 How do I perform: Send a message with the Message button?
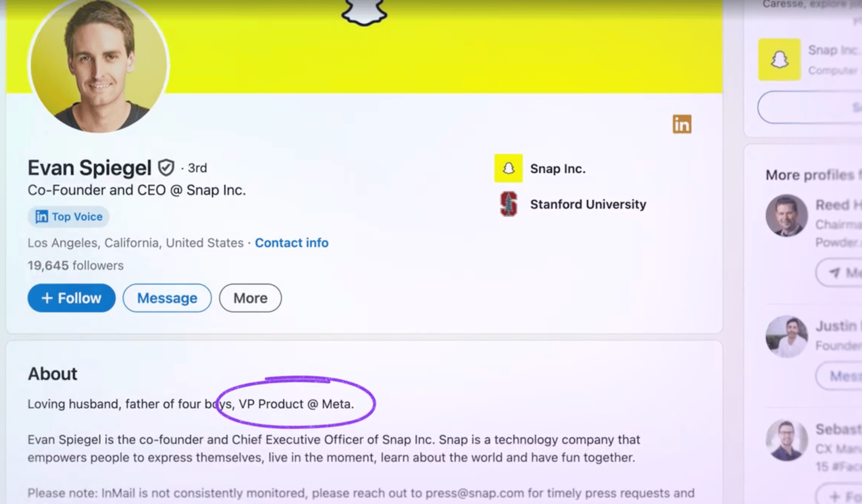[167, 298]
